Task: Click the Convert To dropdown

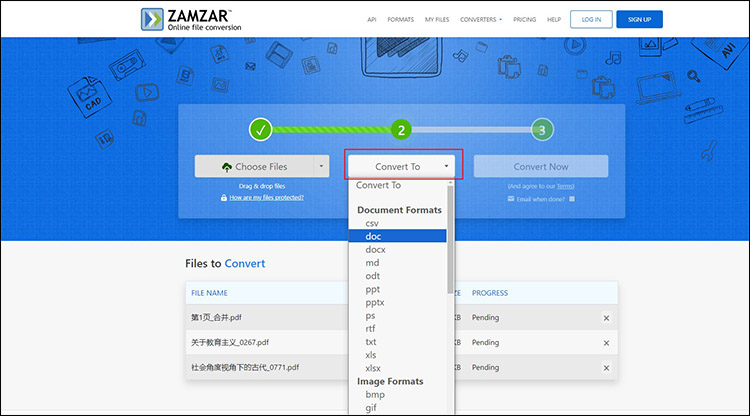Action: 401,166
